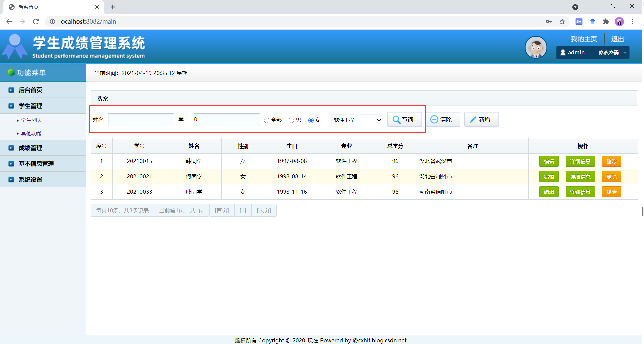
Task: Expand the 成绩管理 menu section
Action: click(x=43, y=148)
